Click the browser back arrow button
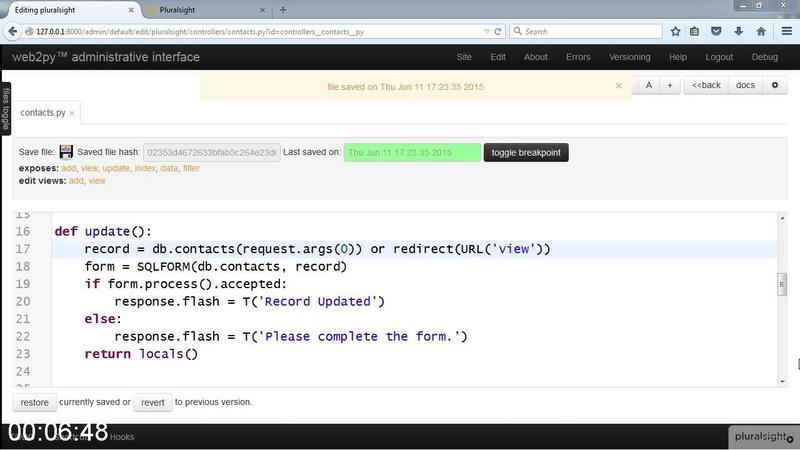800x450 pixels. pyautogui.click(x=12, y=32)
